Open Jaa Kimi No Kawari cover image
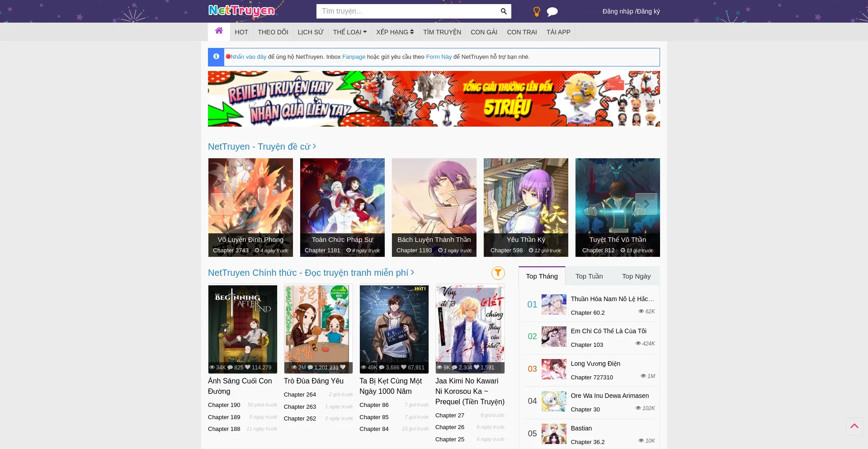This screenshot has width=868, height=449. coord(470,329)
